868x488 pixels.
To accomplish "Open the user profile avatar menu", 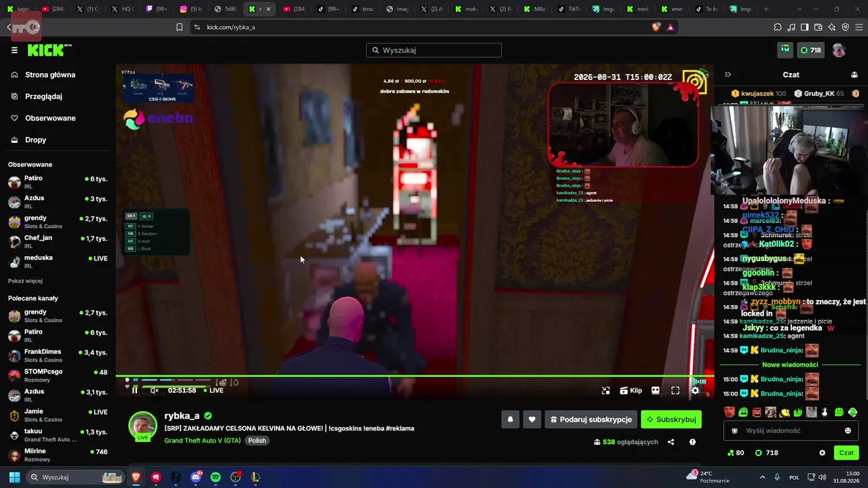I will tap(839, 50).
